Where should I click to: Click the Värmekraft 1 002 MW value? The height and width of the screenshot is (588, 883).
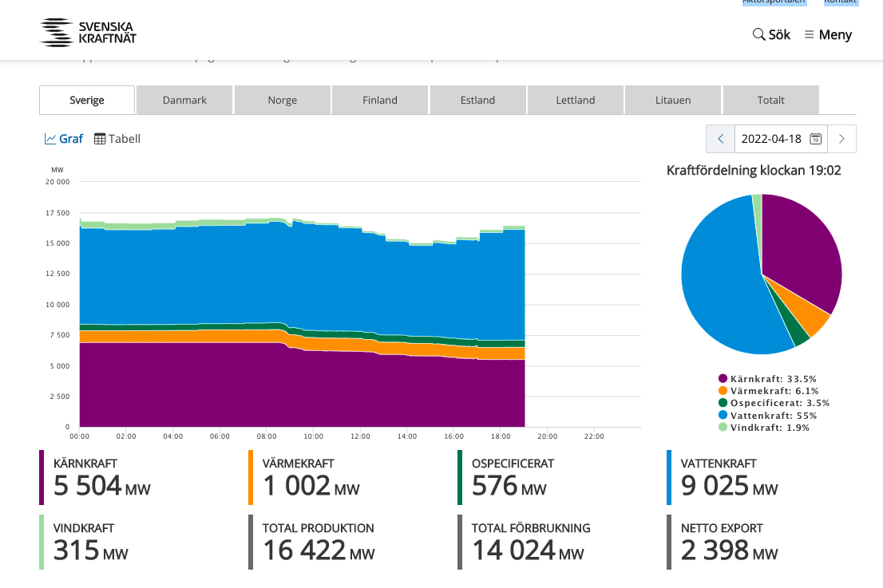pos(311,486)
